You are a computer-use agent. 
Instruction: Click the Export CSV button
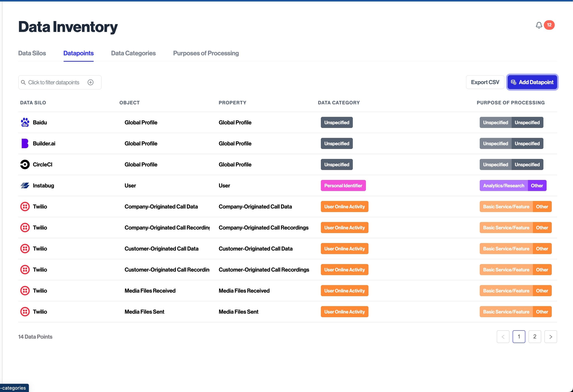point(485,82)
